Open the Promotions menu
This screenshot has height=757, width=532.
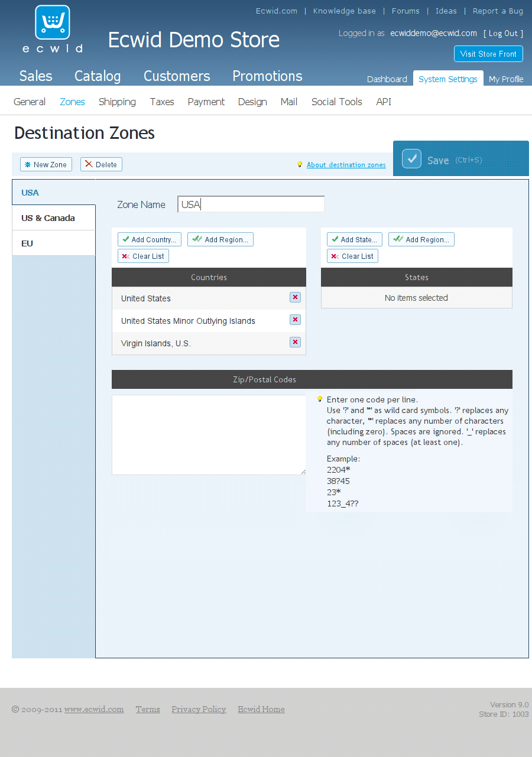tap(267, 76)
